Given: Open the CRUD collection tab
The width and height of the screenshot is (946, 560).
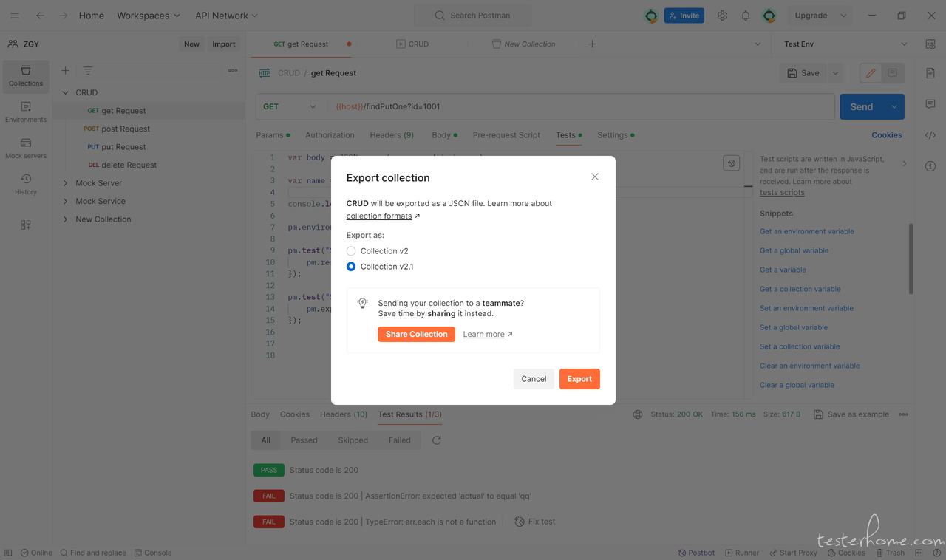Looking at the screenshot, I should (413, 44).
